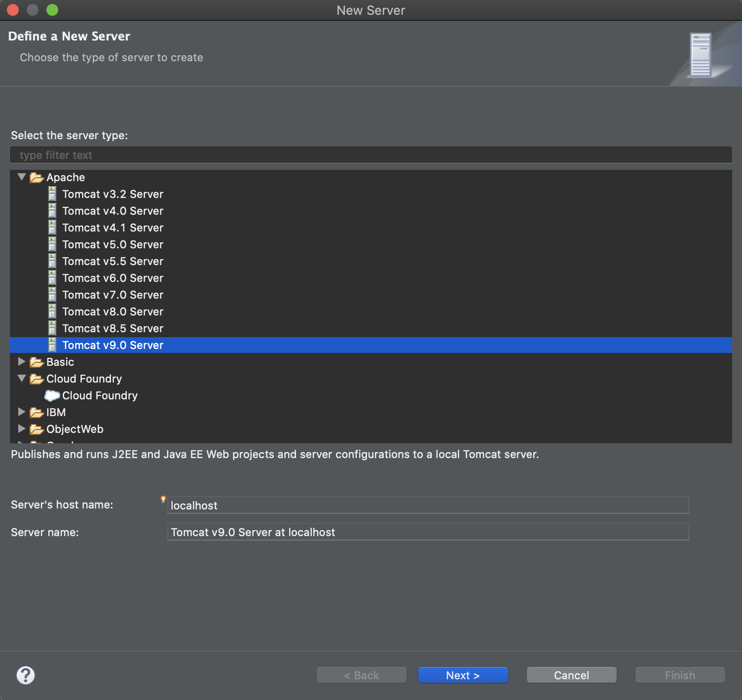Click the Tomcat v5.0 Server icon
The width and height of the screenshot is (742, 700).
(52, 244)
